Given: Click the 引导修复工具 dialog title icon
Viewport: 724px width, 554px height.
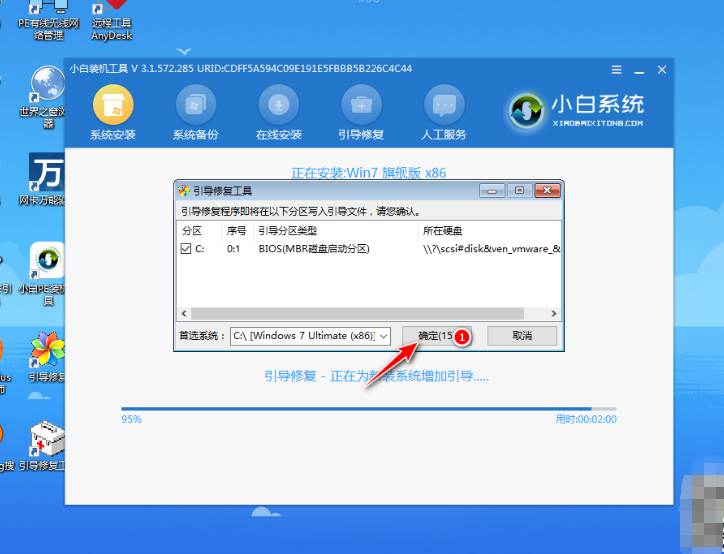Looking at the screenshot, I should pyautogui.click(x=184, y=191).
